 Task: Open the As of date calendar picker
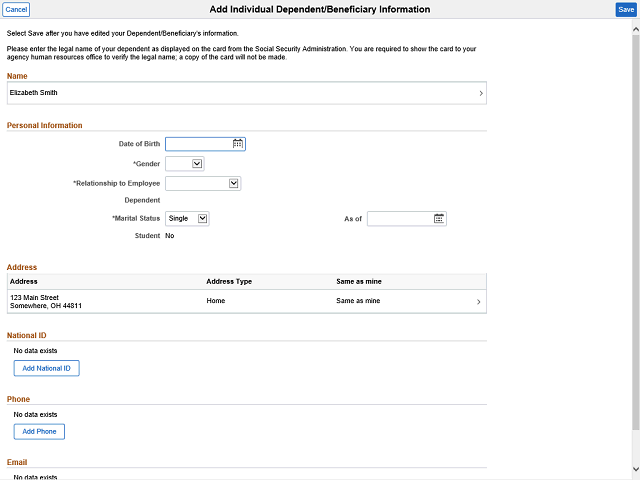tap(439, 219)
